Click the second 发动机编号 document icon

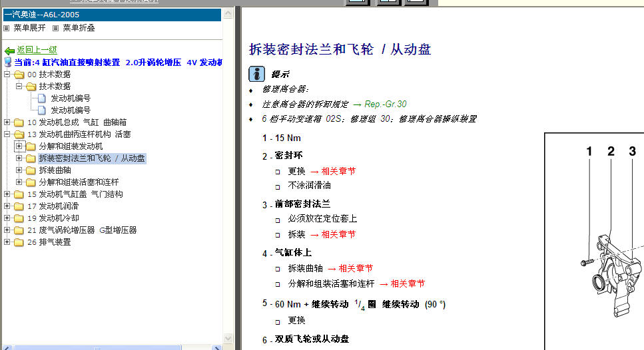(x=41, y=110)
